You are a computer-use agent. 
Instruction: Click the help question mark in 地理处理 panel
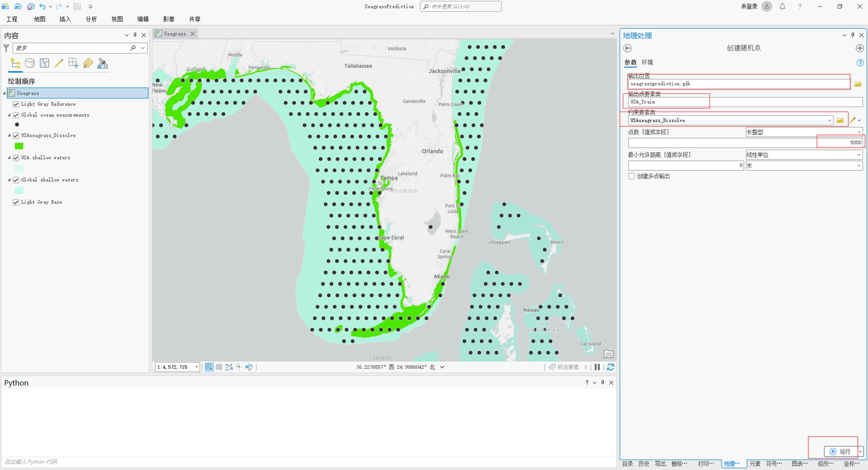pyautogui.click(x=861, y=62)
